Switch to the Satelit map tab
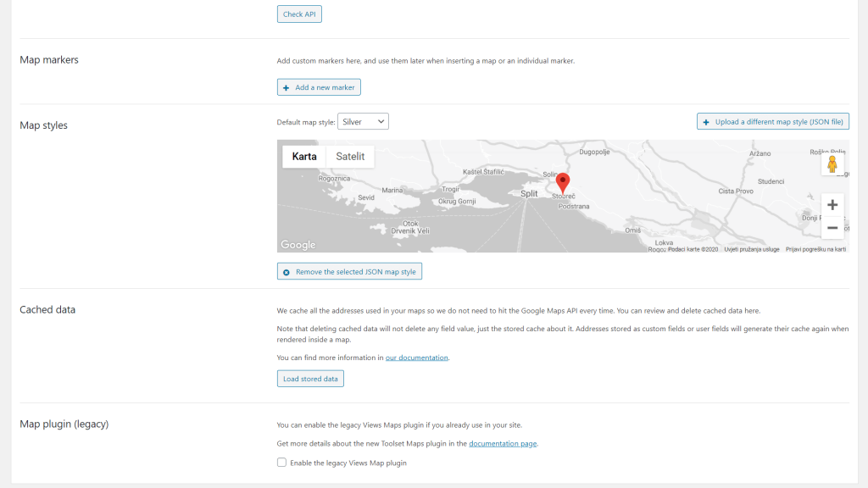This screenshot has height=488, width=868. click(349, 156)
